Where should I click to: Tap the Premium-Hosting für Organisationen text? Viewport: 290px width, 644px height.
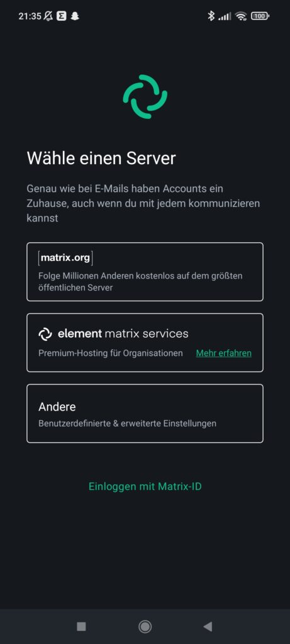pos(111,353)
